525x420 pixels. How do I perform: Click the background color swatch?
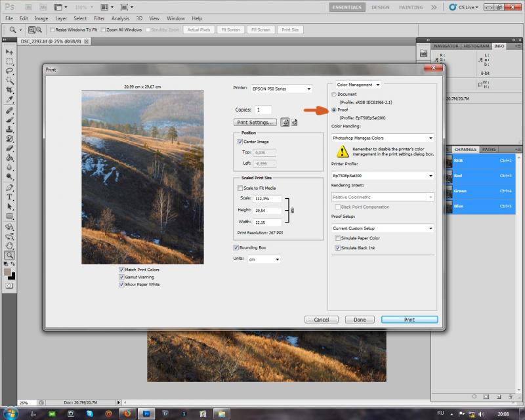[12, 276]
